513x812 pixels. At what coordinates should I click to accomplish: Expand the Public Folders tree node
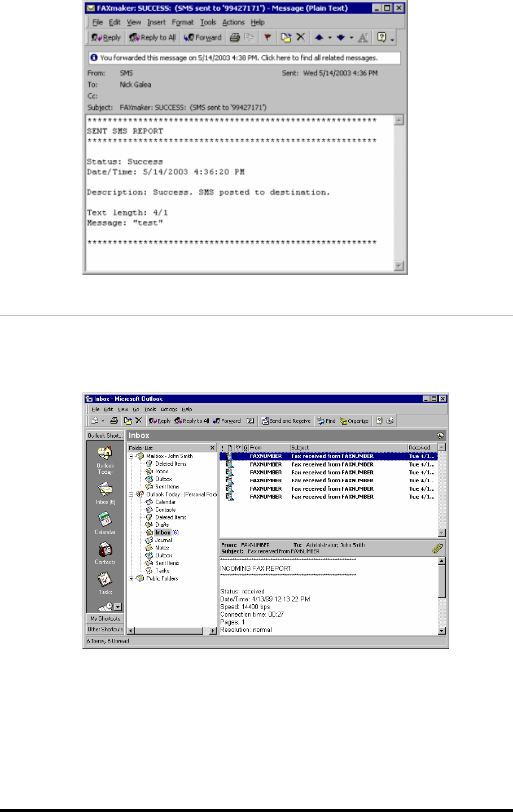(x=131, y=578)
